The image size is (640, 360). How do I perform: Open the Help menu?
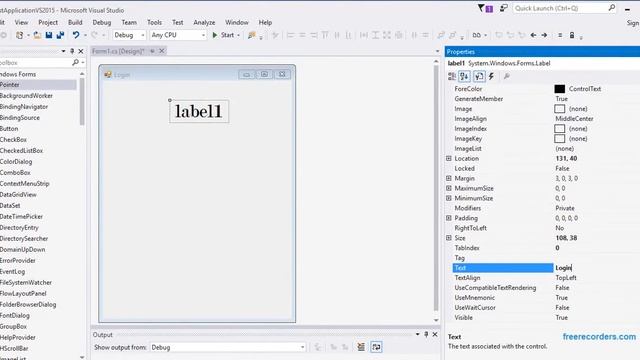click(x=265, y=22)
